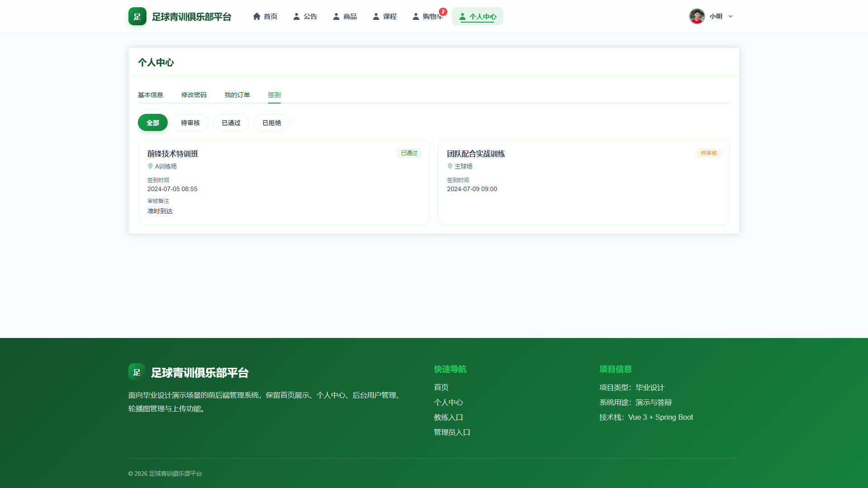This screenshot has width=868, height=488.
Task: Click the person icon beside 购物车
Action: click(x=416, y=16)
